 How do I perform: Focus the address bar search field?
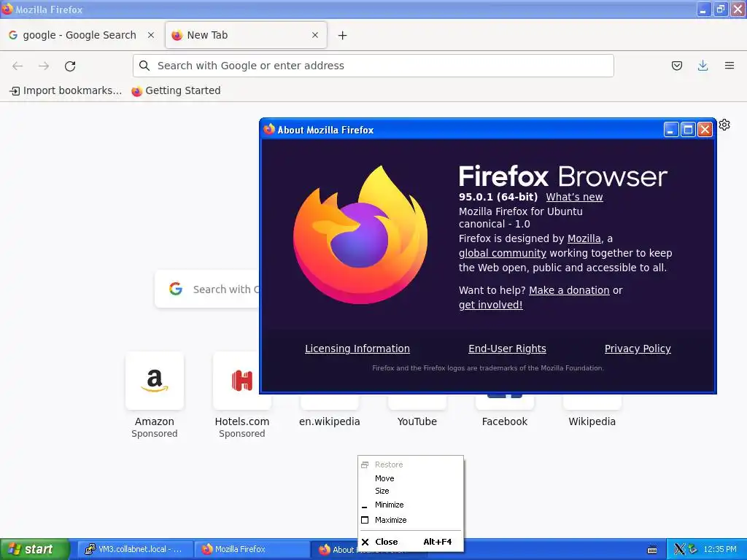coord(373,66)
